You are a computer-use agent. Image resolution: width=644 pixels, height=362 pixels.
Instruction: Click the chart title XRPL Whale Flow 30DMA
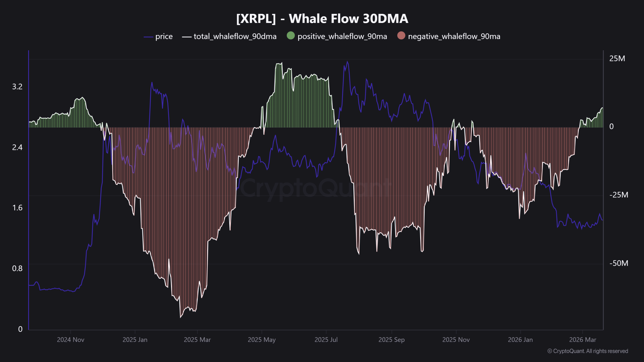322,19
